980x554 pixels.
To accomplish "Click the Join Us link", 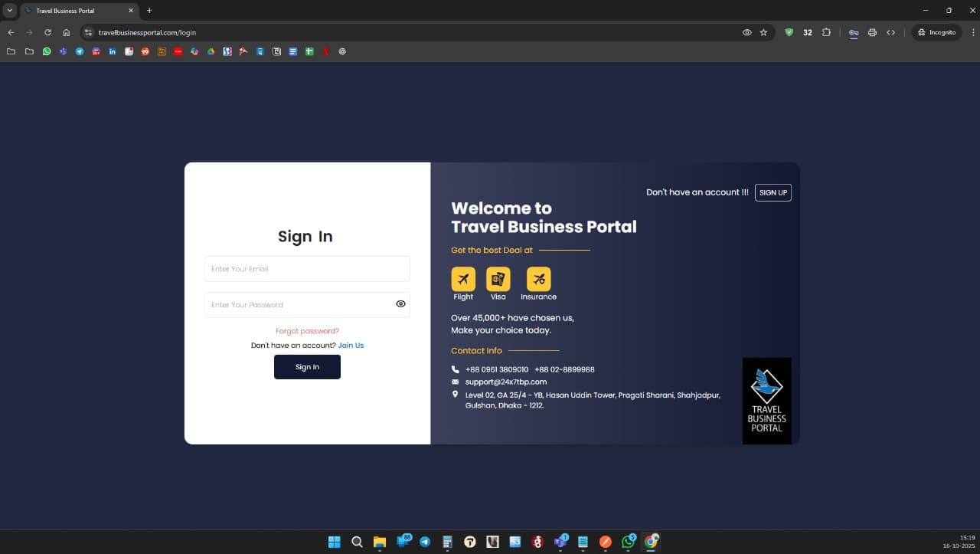I will tap(351, 345).
